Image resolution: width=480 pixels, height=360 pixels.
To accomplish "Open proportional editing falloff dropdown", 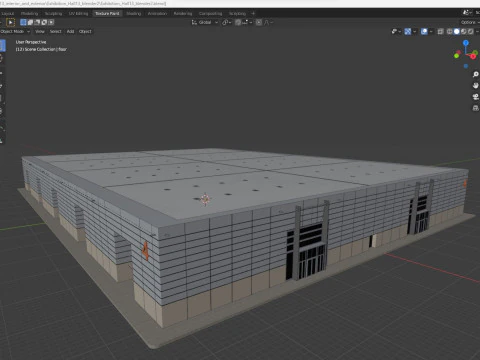I will [x=268, y=22].
